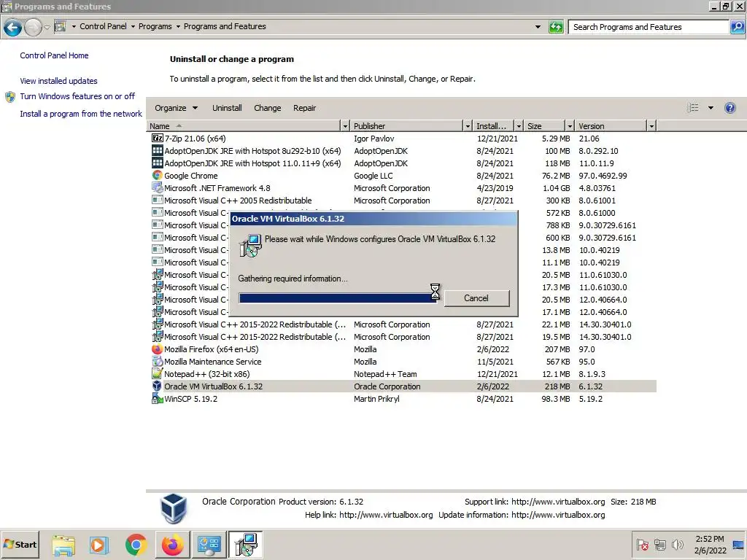Click the Control Panel taskbar button

(x=209, y=545)
